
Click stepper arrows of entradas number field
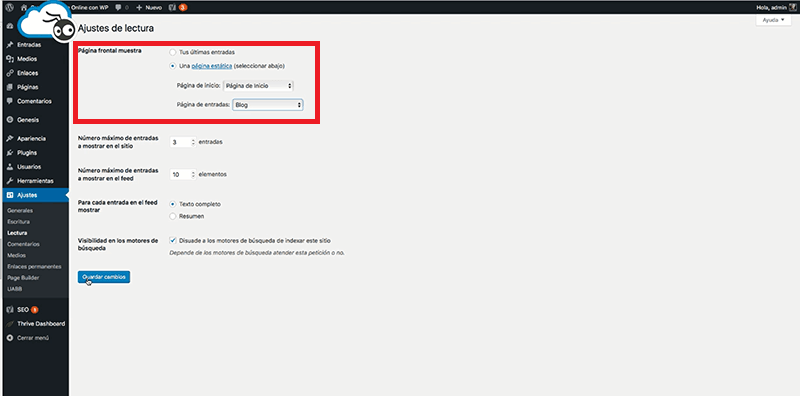pos(193,143)
